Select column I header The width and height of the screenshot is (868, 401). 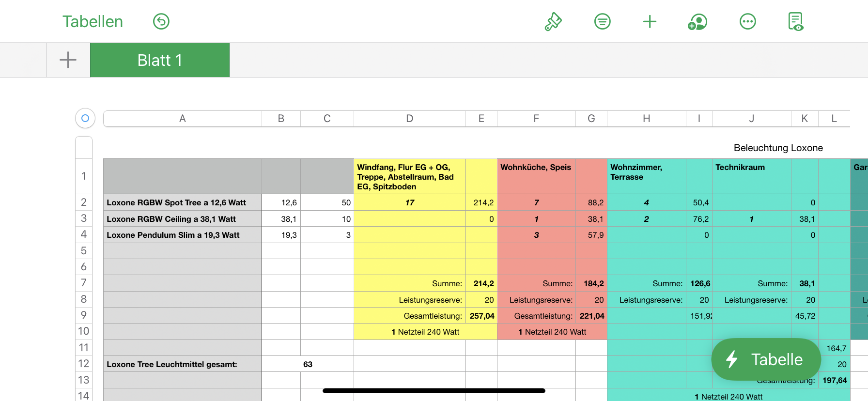699,119
